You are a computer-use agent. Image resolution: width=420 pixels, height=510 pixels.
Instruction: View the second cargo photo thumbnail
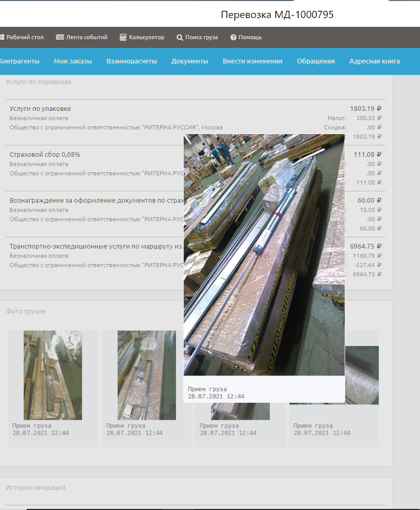click(x=147, y=375)
